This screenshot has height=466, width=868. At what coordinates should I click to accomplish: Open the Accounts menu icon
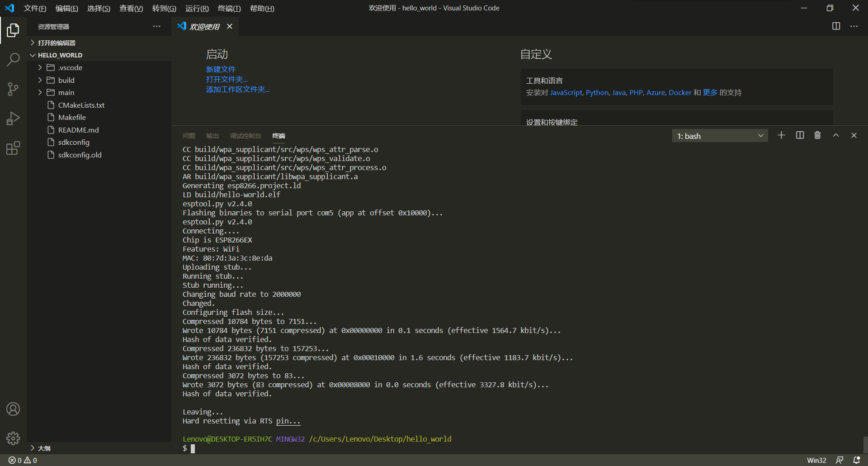click(13, 409)
